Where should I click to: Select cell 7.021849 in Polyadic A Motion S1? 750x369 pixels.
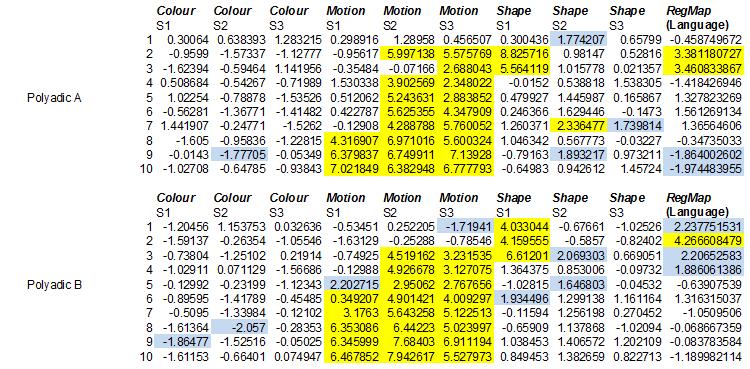tap(353, 168)
